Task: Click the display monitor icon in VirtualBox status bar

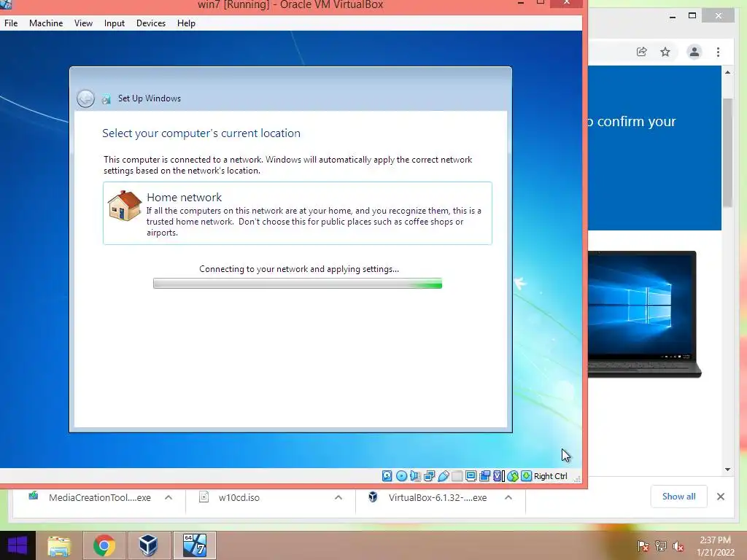Action: point(471,475)
